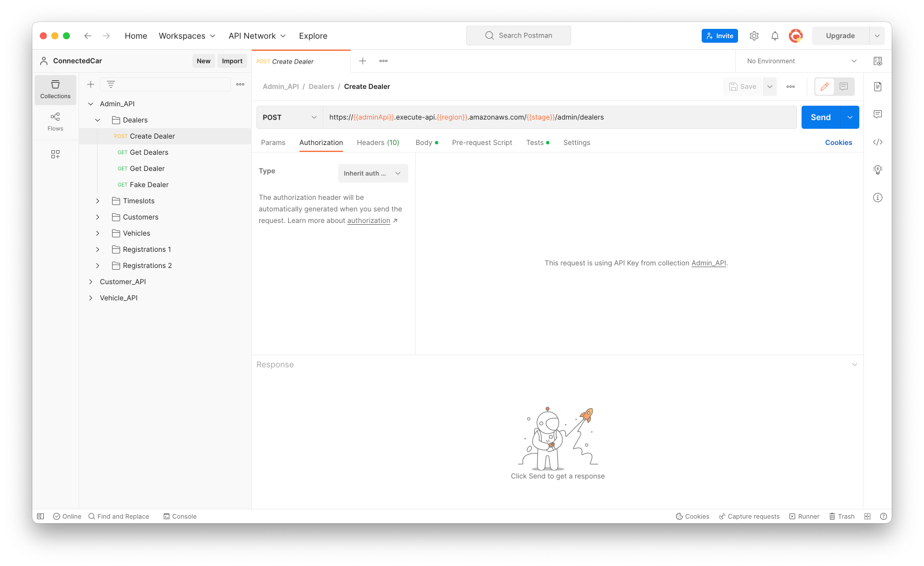Go back with the left arrow
Viewport: 924px width, 566px height.
(x=88, y=36)
